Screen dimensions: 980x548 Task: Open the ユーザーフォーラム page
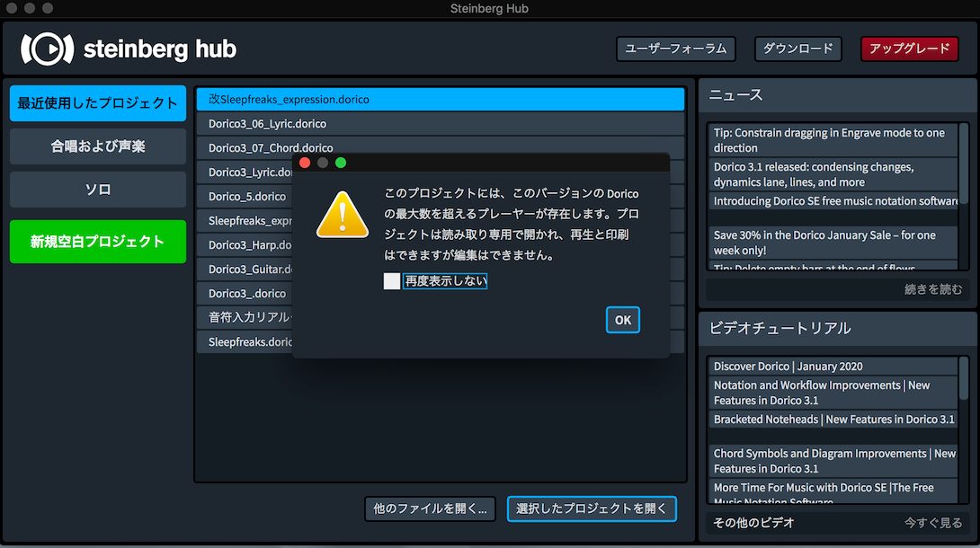coord(675,49)
